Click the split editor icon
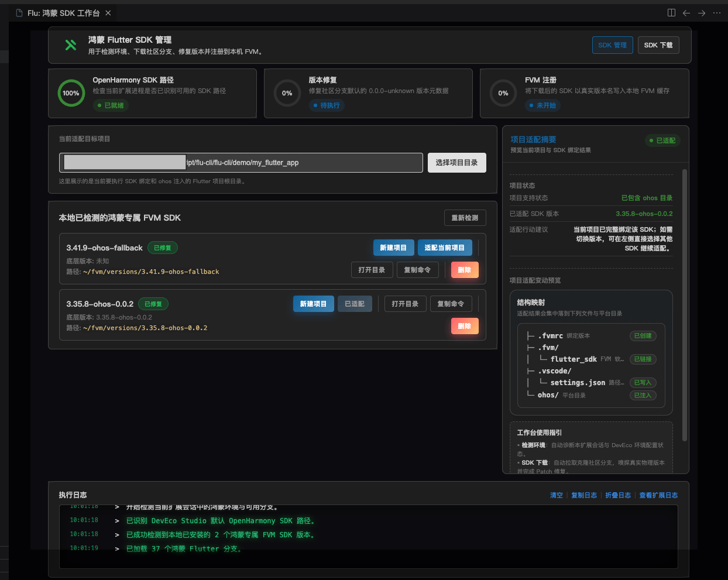 pos(671,13)
